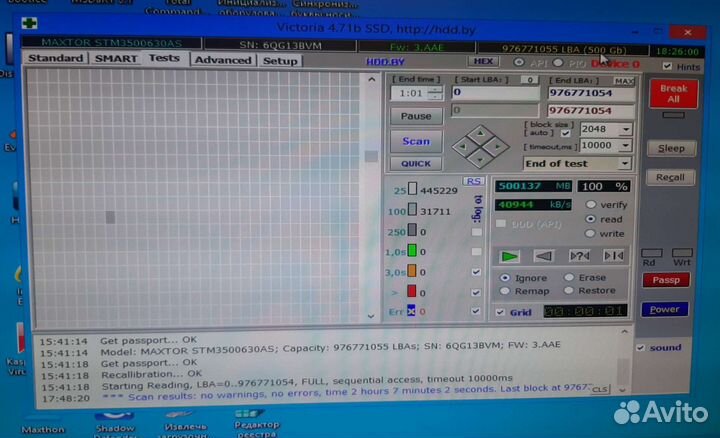Click the Pause button
The height and width of the screenshot is (438, 720).
pos(416,116)
